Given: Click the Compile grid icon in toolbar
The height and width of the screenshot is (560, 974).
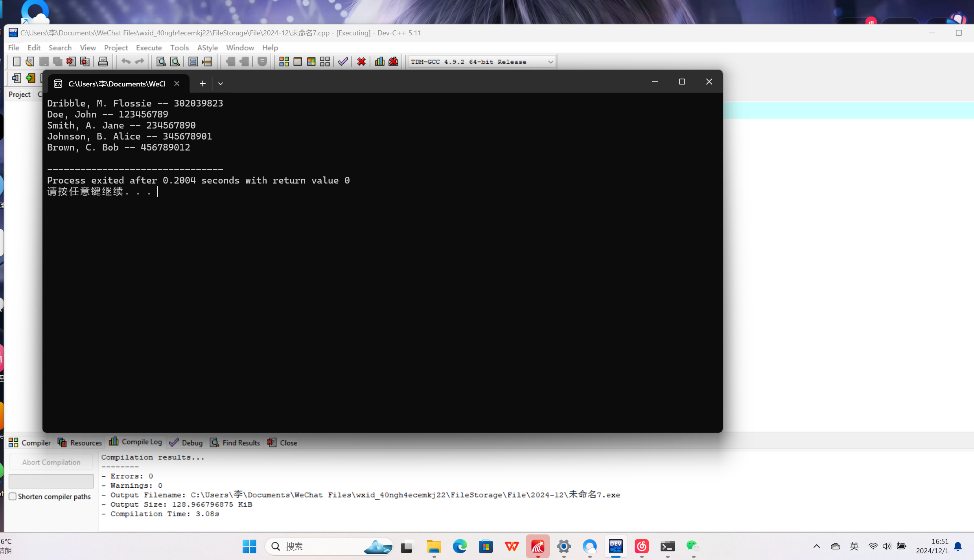Looking at the screenshot, I should coord(284,62).
